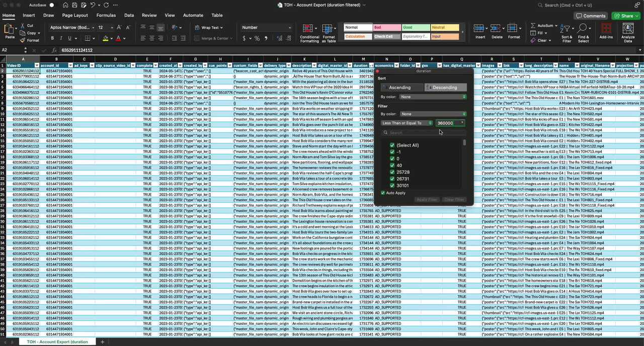
Task: Uncheck the 0 value in the filter list
Action: [x=392, y=158]
